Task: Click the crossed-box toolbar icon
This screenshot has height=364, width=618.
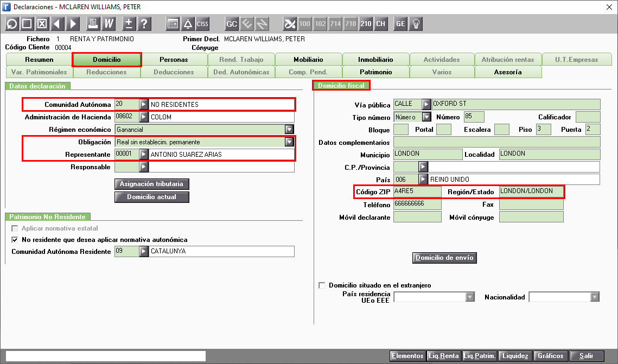Action: tap(42, 24)
